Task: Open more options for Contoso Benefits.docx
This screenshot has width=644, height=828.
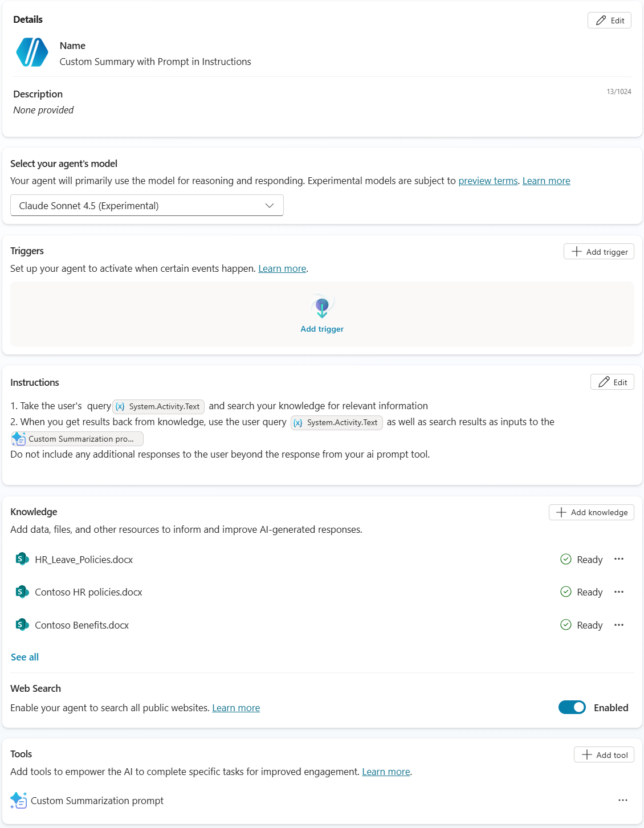Action: tap(619, 625)
